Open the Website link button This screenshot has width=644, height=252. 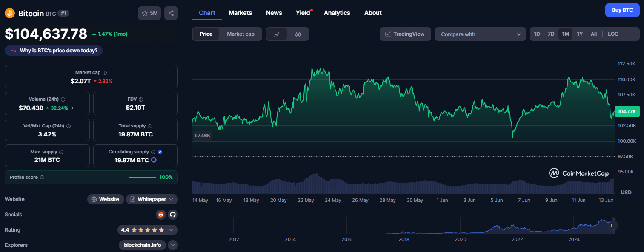pos(106,199)
